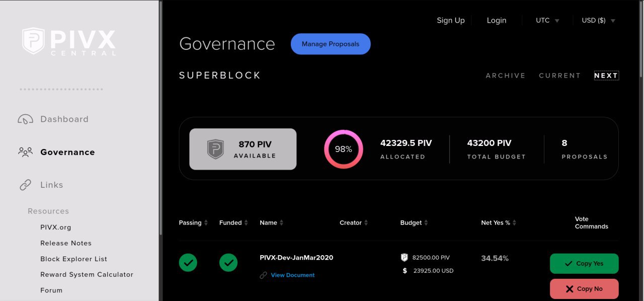This screenshot has height=301, width=644.
Task: Click the chain icon beside View Document
Action: [x=263, y=275]
